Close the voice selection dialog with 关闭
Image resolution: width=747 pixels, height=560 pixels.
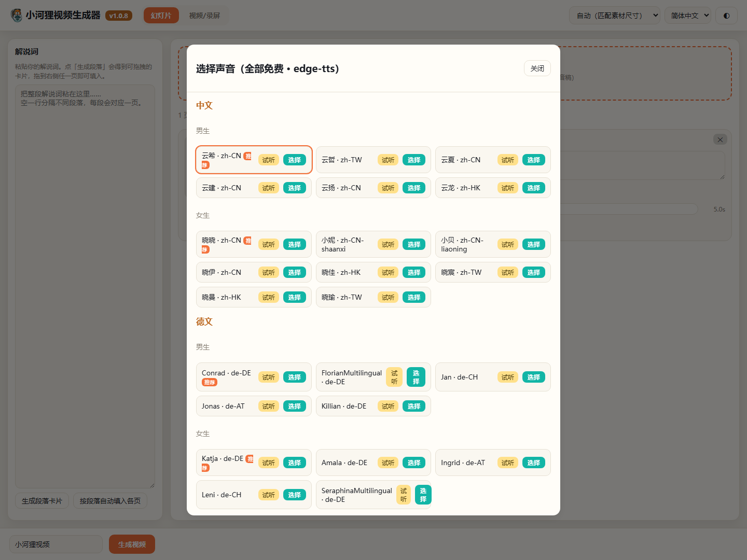537,68
